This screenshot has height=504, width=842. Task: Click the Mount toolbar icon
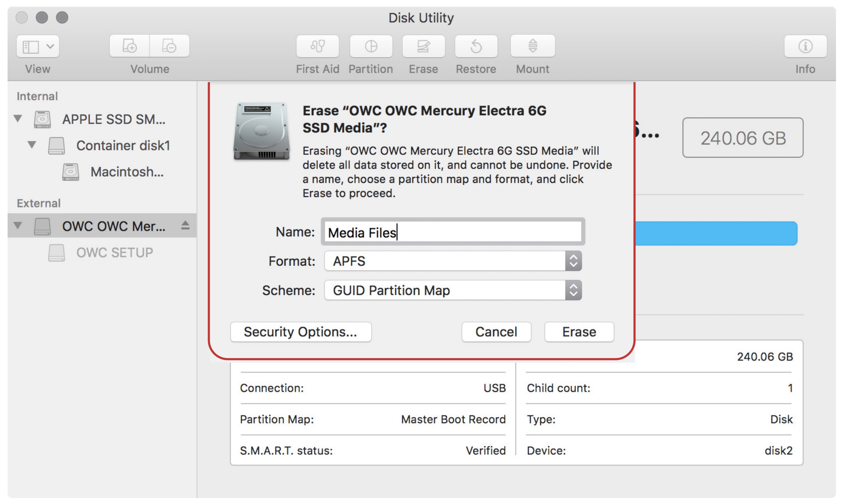532,46
